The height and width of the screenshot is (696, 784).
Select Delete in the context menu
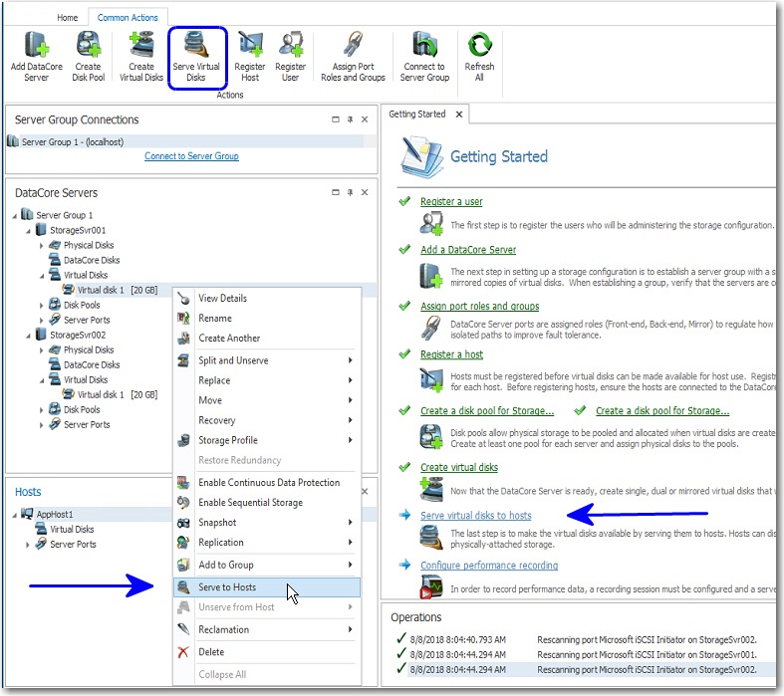[x=211, y=652]
